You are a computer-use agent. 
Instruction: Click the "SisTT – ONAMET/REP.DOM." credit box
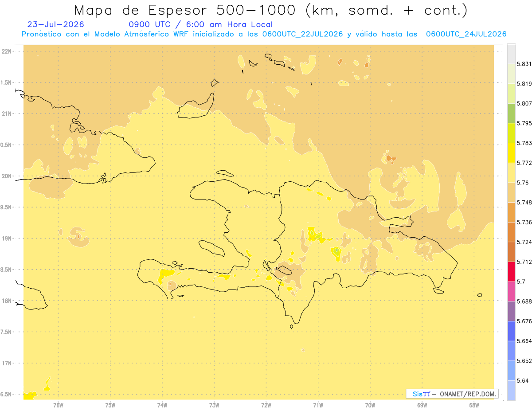(x=452, y=394)
